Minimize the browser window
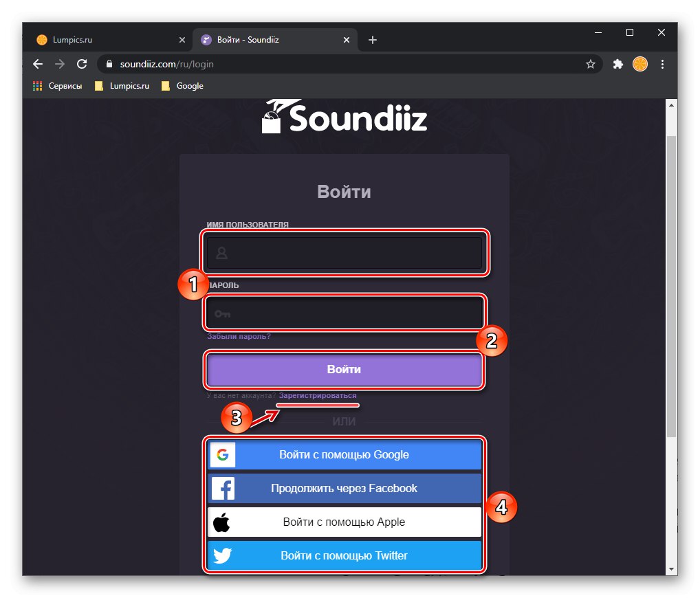This screenshot has width=700, height=598. pos(598,32)
